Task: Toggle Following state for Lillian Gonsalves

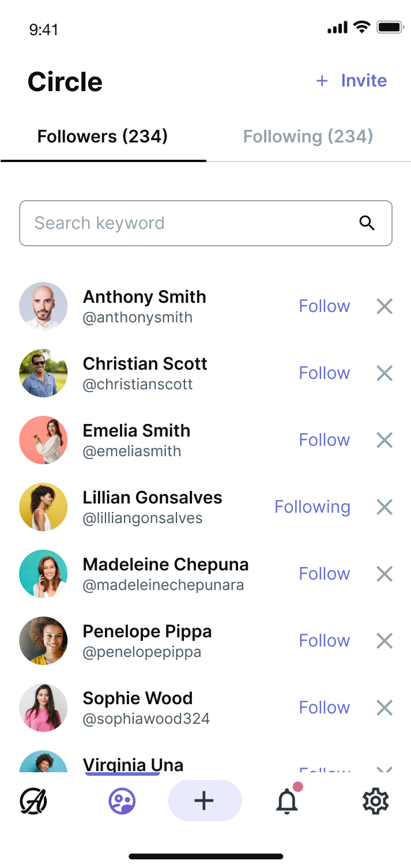Action: click(x=312, y=507)
